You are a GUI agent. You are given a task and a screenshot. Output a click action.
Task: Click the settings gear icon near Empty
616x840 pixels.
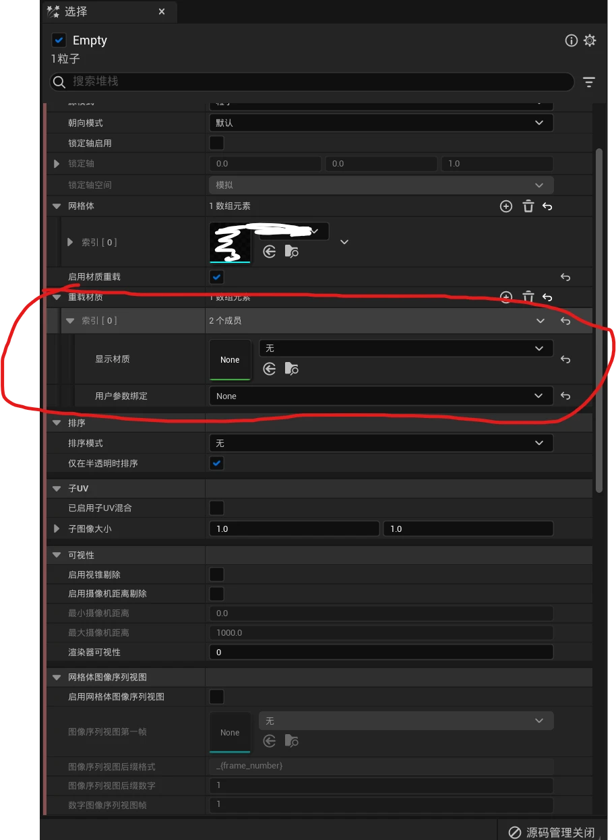tap(590, 40)
